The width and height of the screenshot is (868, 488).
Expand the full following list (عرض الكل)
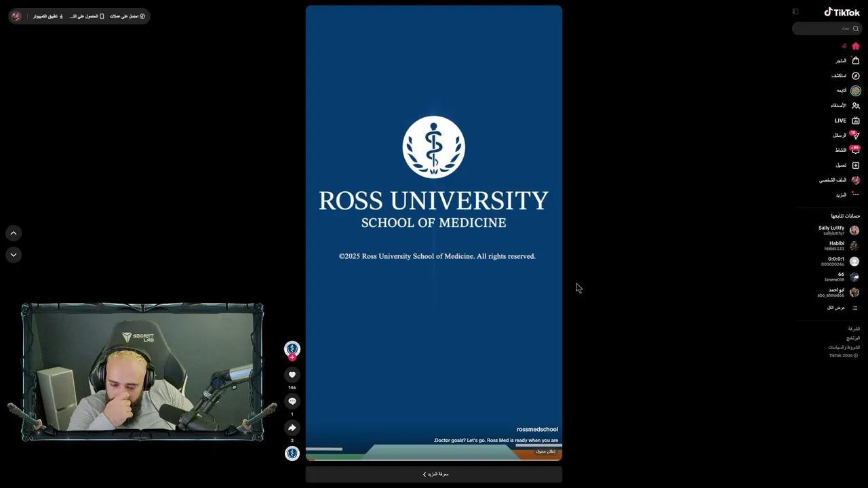(842, 308)
